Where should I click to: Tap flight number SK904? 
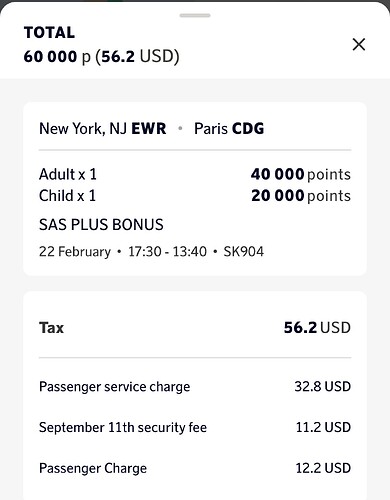coord(244,251)
